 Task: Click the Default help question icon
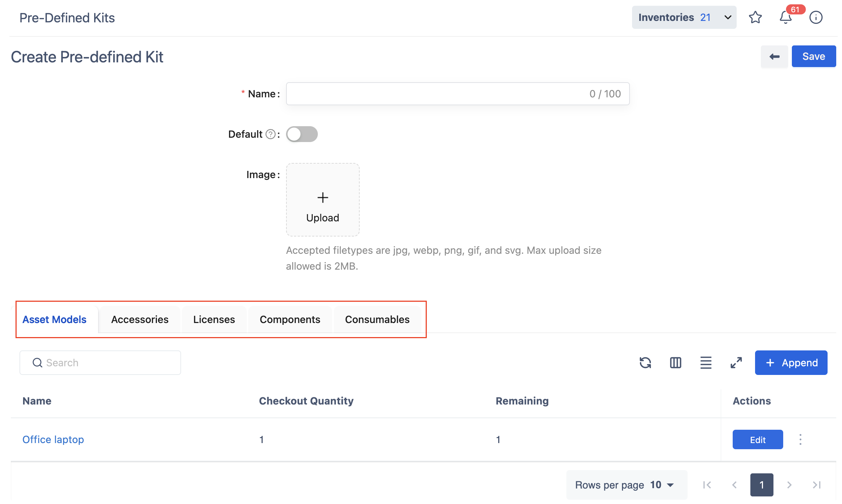(270, 134)
